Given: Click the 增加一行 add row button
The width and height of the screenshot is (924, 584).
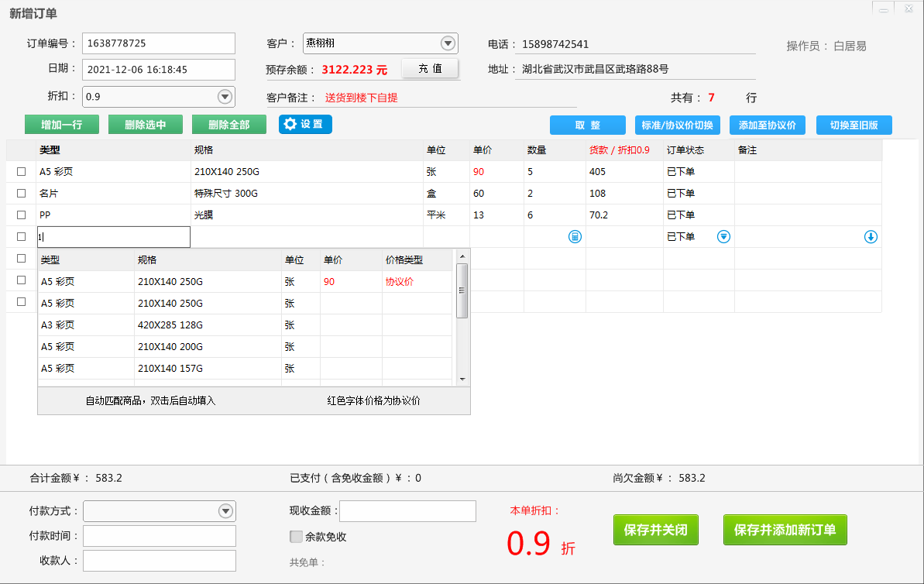Looking at the screenshot, I should (61, 125).
